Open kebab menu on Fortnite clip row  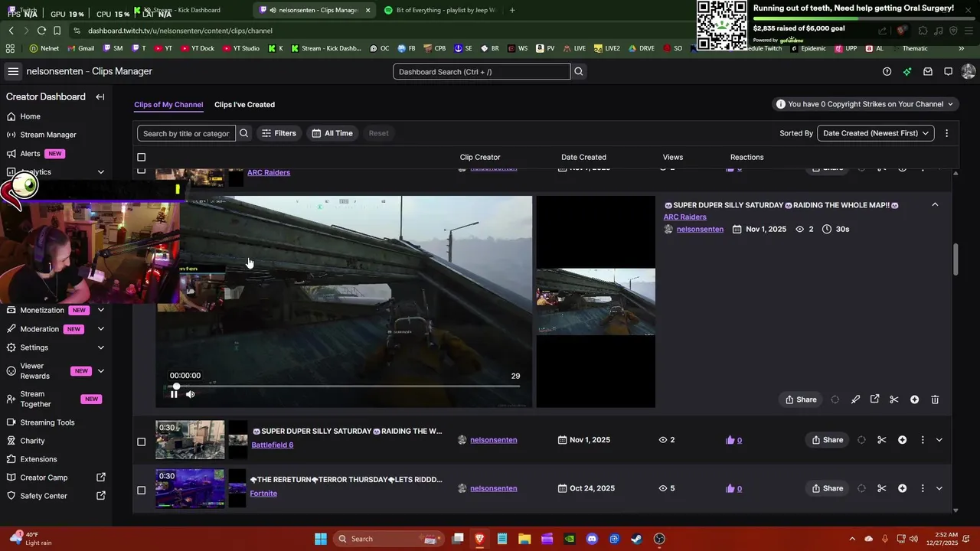922,488
